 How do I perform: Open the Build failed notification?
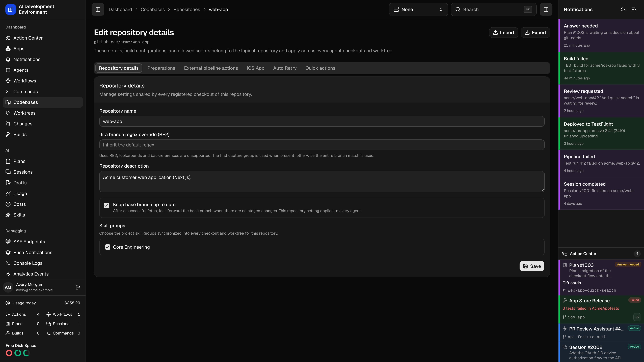(x=601, y=68)
